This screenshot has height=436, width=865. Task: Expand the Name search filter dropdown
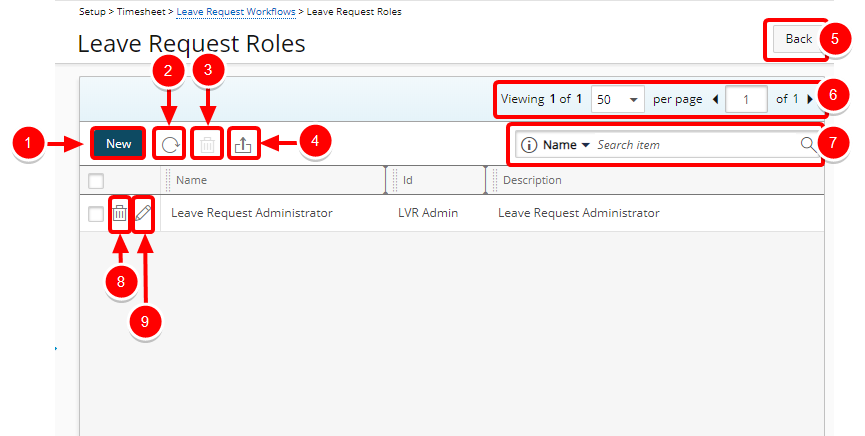tap(566, 145)
